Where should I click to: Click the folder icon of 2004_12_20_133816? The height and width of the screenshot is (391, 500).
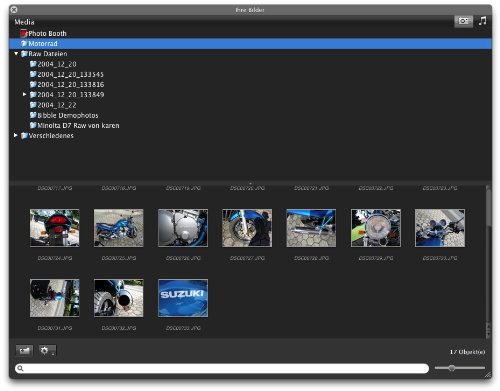coord(33,84)
